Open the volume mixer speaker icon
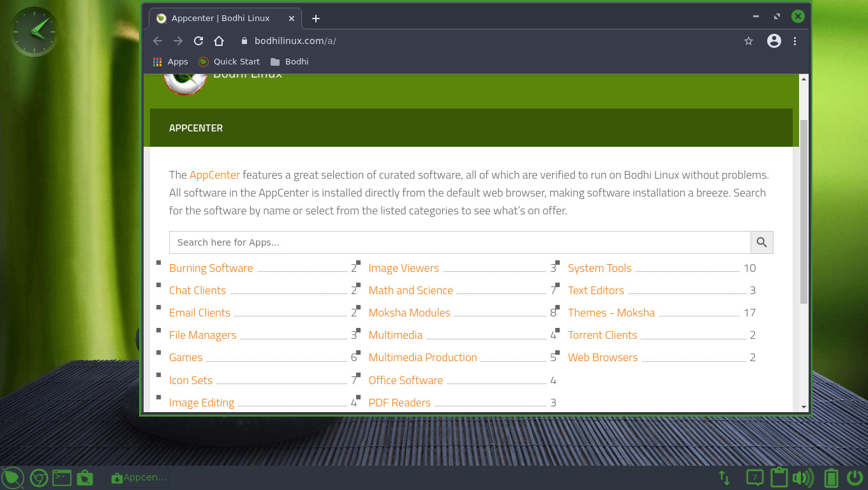868x490 pixels. [x=803, y=477]
